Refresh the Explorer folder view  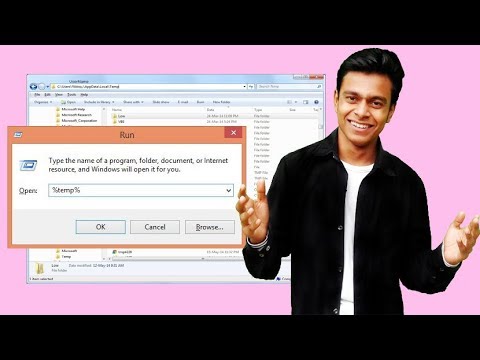251,87
